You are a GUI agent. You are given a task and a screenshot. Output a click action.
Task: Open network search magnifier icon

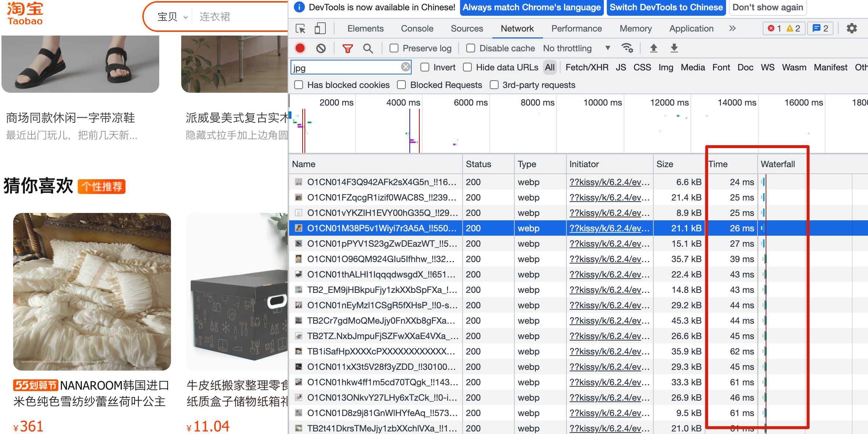pos(368,48)
